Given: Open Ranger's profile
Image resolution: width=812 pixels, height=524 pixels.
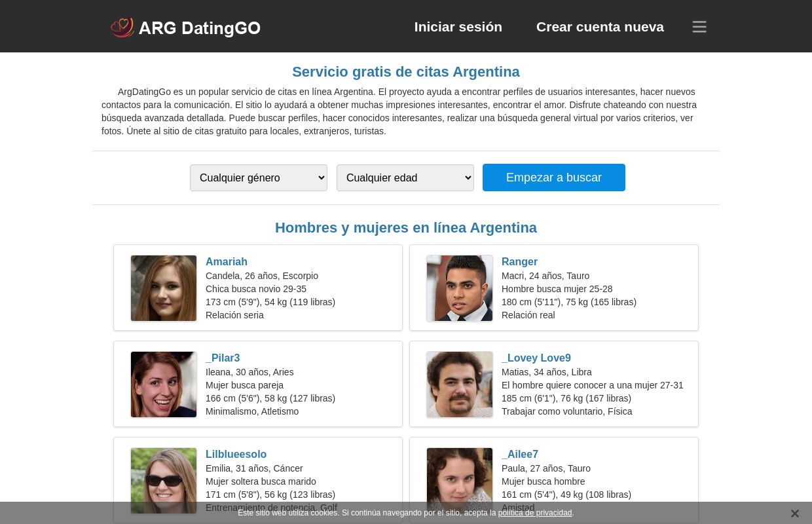Looking at the screenshot, I should [x=519, y=261].
